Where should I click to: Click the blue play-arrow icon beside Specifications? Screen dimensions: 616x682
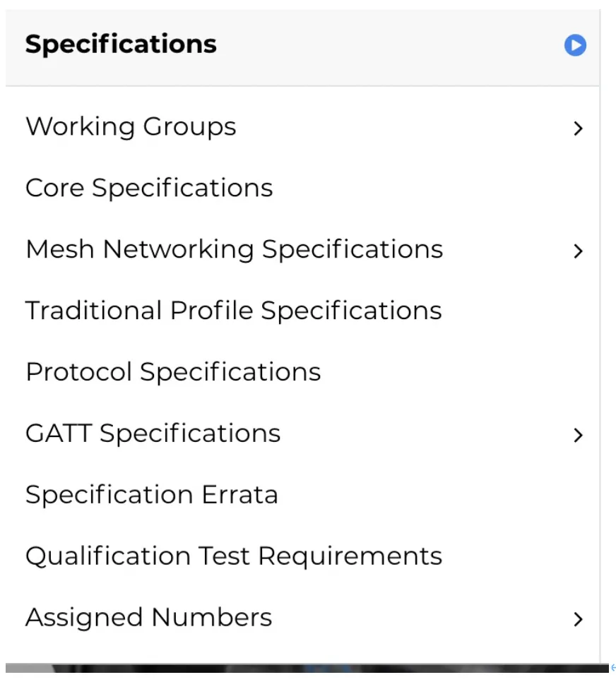pos(575,45)
